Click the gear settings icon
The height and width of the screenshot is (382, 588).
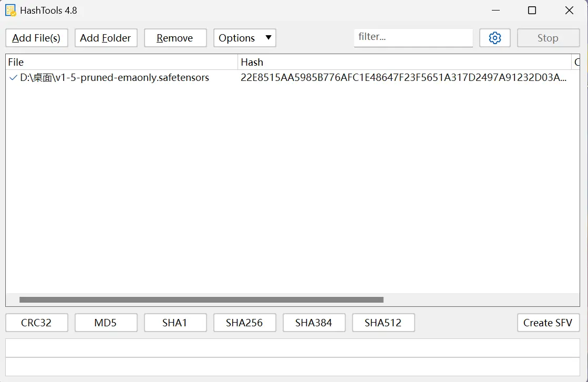tap(494, 38)
